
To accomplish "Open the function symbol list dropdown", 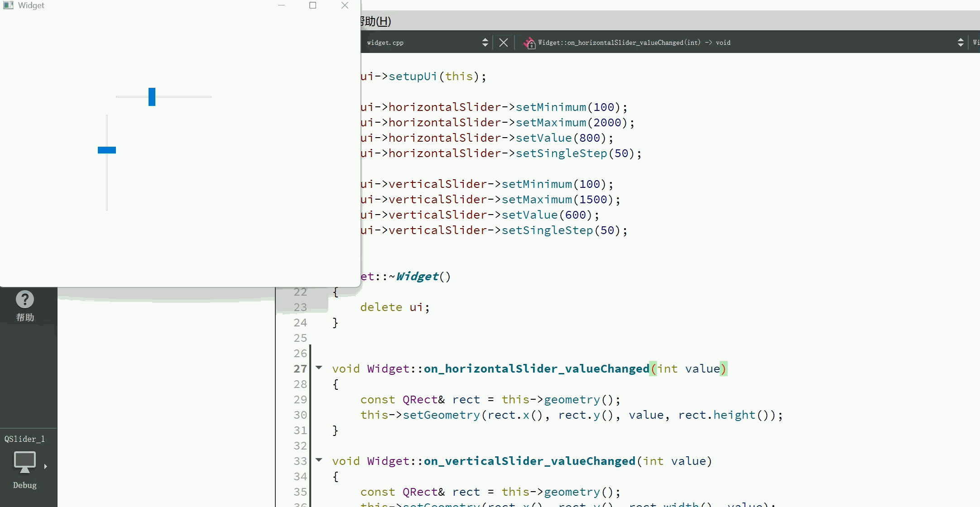I will pos(960,43).
